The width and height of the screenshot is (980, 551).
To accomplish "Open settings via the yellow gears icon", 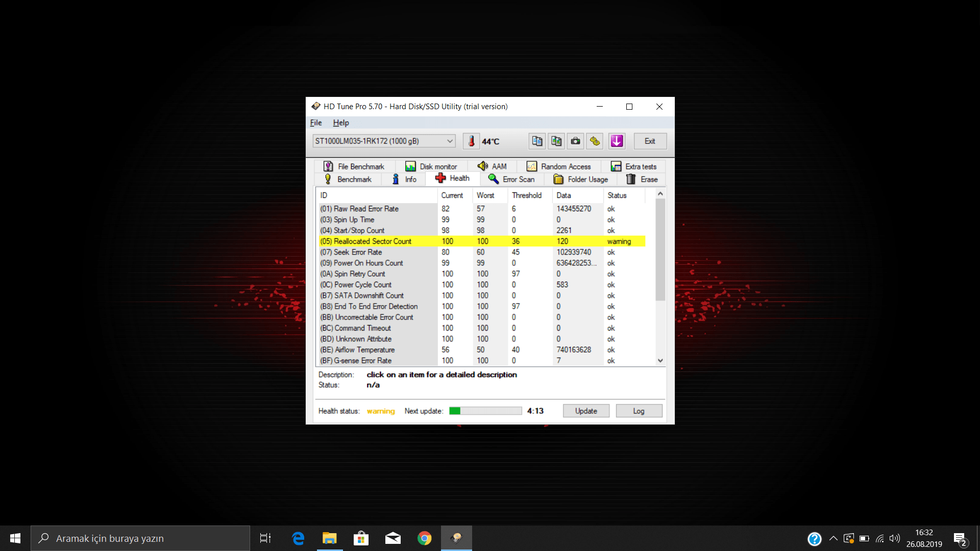I will pyautogui.click(x=594, y=141).
